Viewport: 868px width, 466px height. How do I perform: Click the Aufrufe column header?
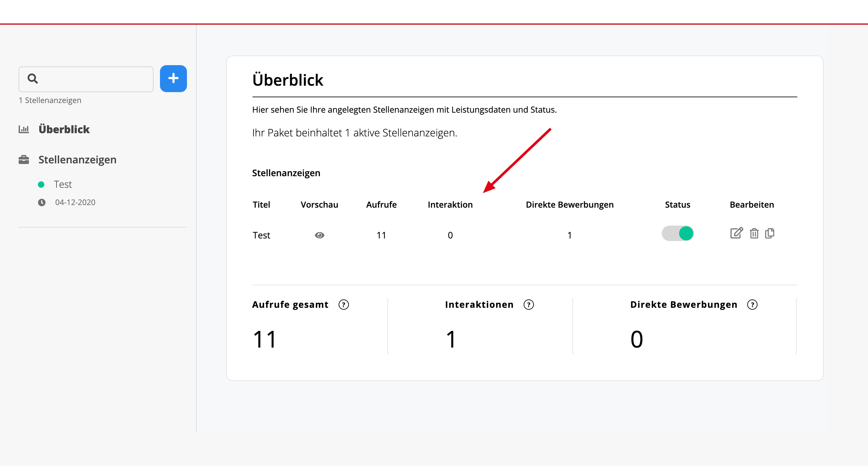pos(381,205)
